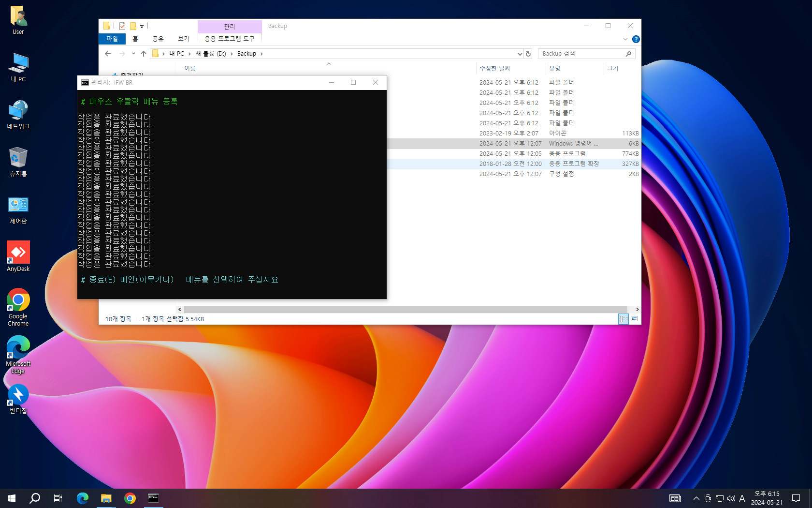The height and width of the screenshot is (508, 812).
Task: Open taskbar search magnifier
Action: 35,498
